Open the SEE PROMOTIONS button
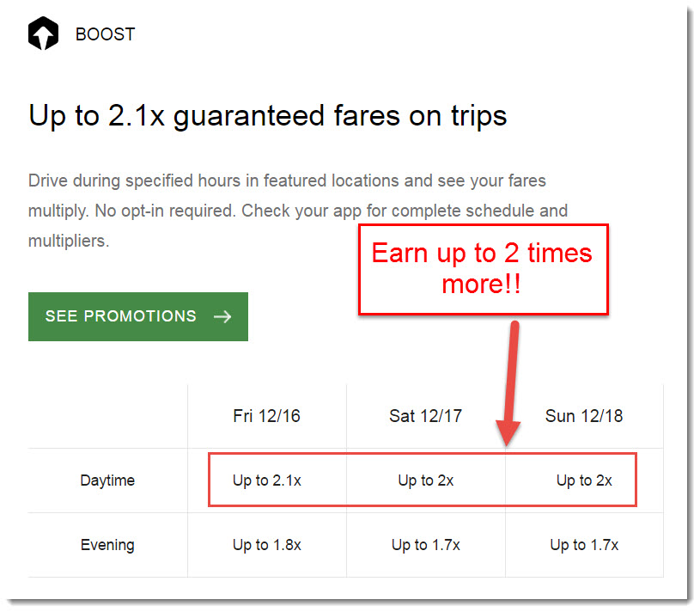This screenshot has height=612, width=700. tap(138, 316)
